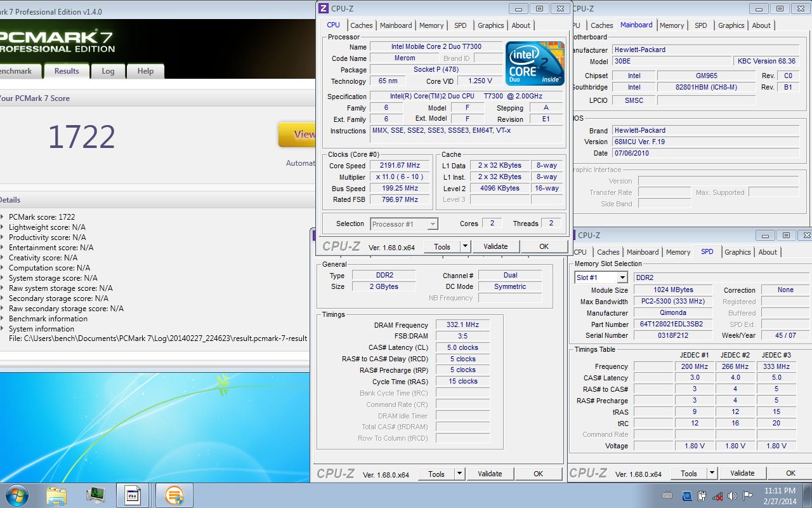Click the Intel Core 2 Duo logo
Viewport: 812px width, 508px height.
pos(535,63)
